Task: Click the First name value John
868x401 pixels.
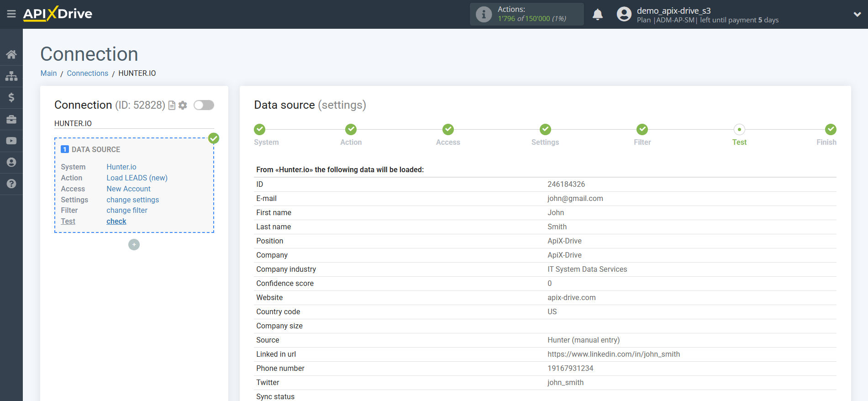Action: [x=556, y=212]
